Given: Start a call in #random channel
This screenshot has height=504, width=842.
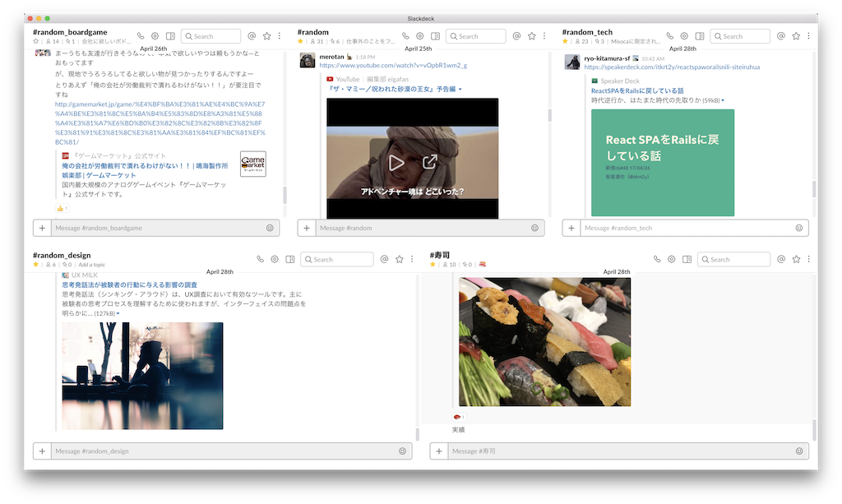Looking at the screenshot, I should click(x=405, y=36).
